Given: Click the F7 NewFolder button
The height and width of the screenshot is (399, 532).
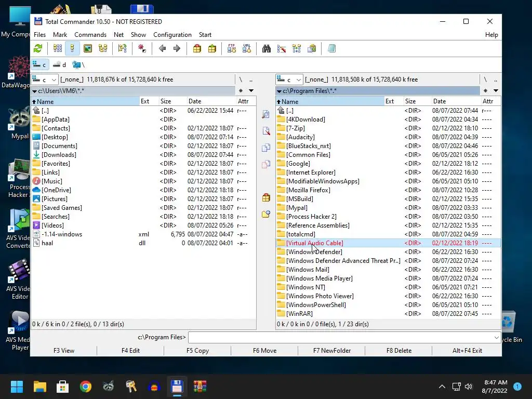Looking at the screenshot, I should [332, 351].
